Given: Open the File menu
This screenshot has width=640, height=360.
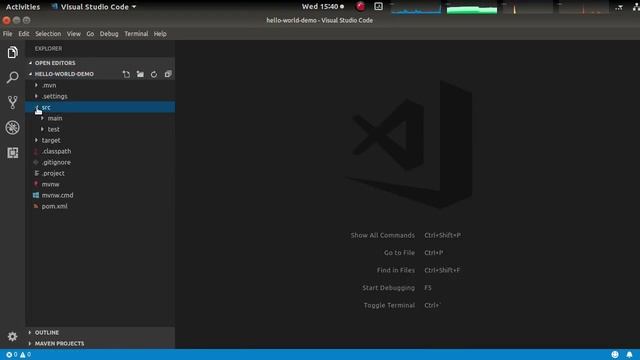Looking at the screenshot, I should coord(7,34).
